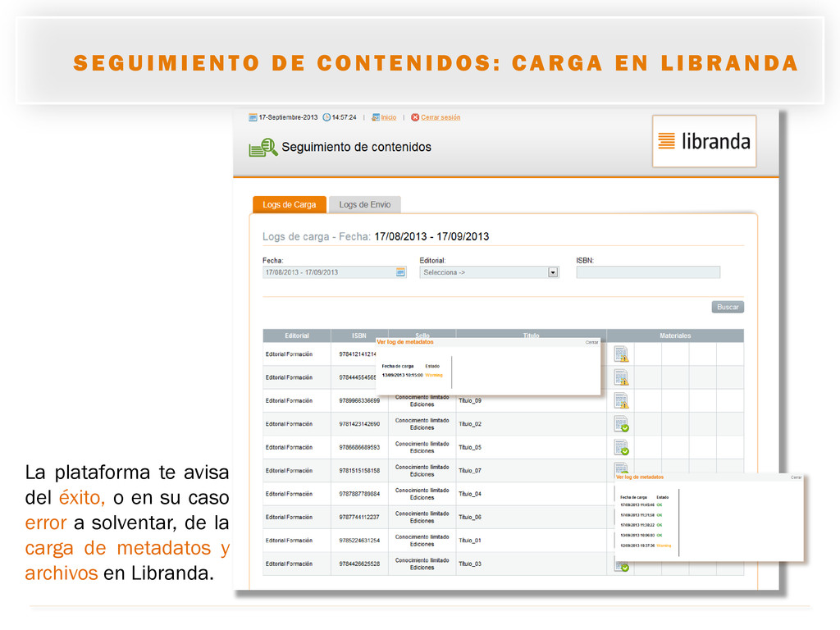Select the Logs de Carga tab

(290, 204)
